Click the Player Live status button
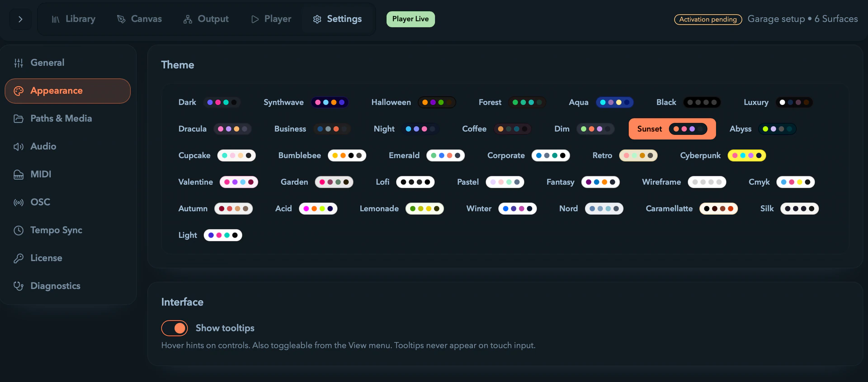The height and width of the screenshot is (382, 868). [410, 19]
